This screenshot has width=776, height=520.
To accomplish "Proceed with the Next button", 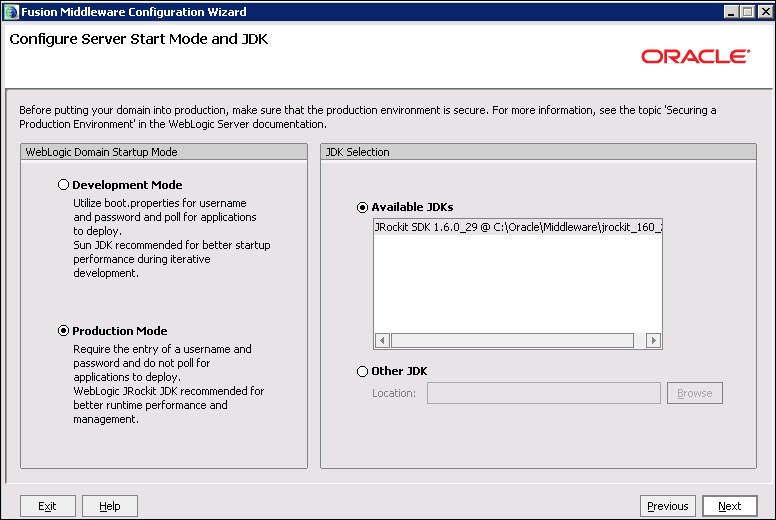I will [730, 506].
